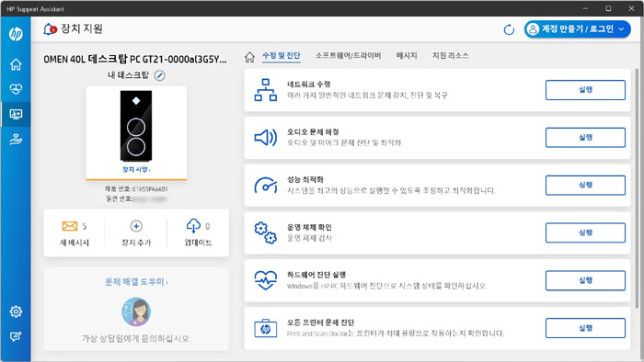
Task: Click the vertical scrollbar of the list
Action: [637, 188]
